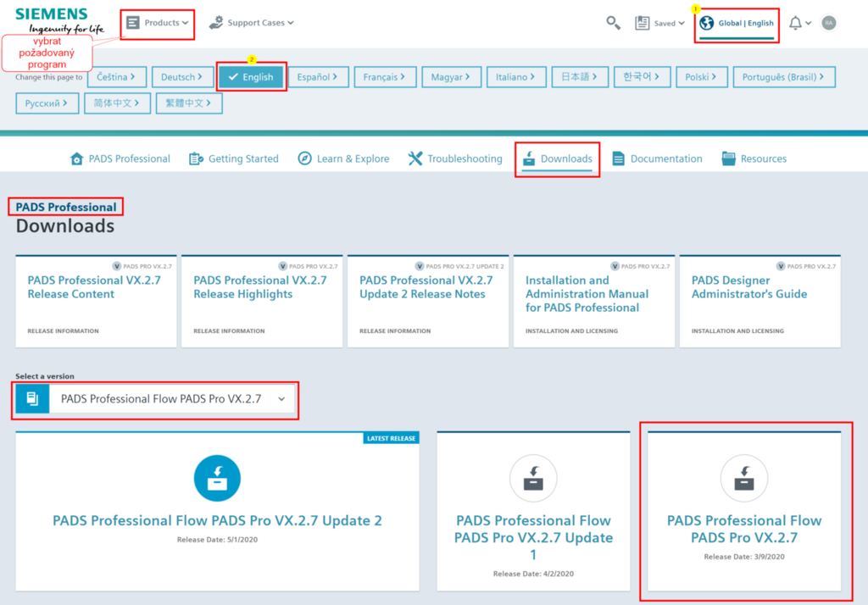Click the version selector document icon

point(33,399)
